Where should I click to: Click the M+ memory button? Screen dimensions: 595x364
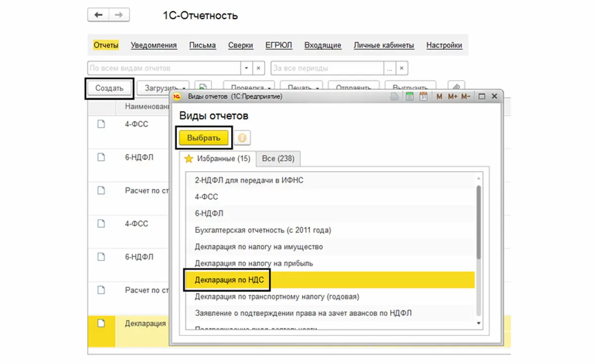coord(453,97)
